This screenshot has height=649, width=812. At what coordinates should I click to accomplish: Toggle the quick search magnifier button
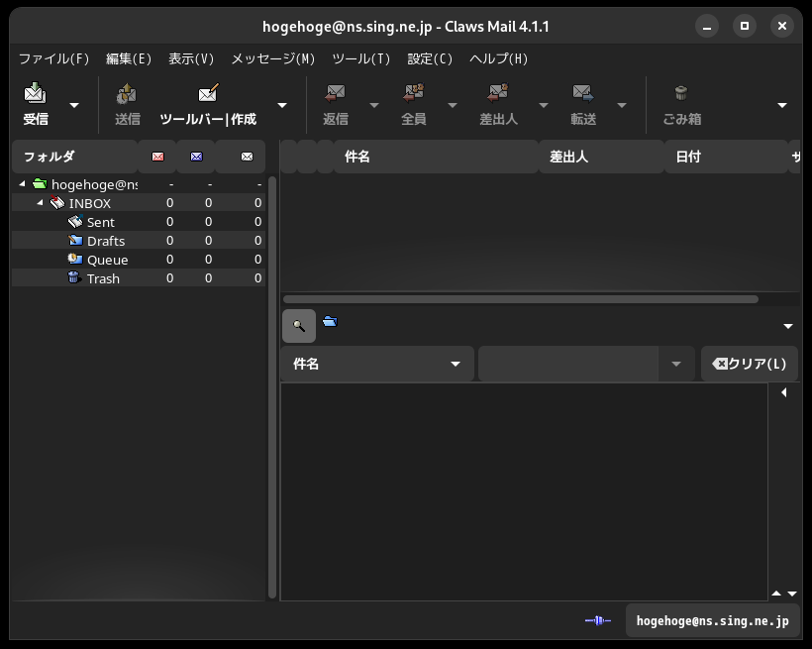tap(299, 326)
